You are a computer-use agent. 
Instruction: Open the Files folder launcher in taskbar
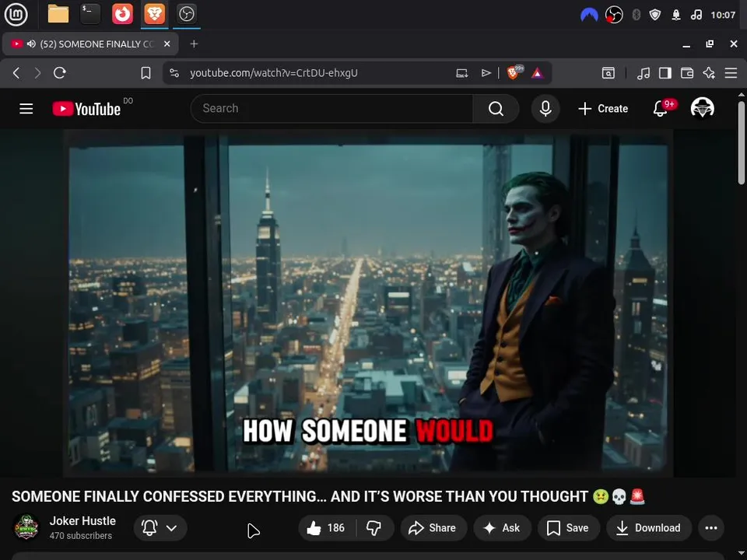click(58, 14)
